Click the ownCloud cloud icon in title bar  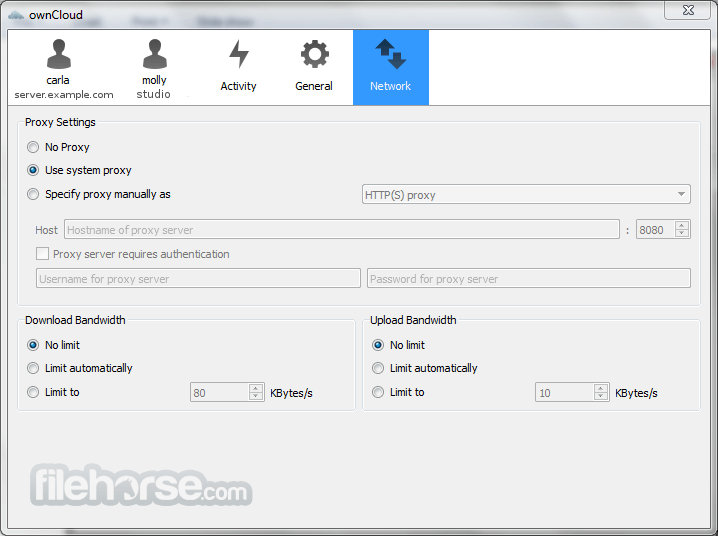pos(16,15)
